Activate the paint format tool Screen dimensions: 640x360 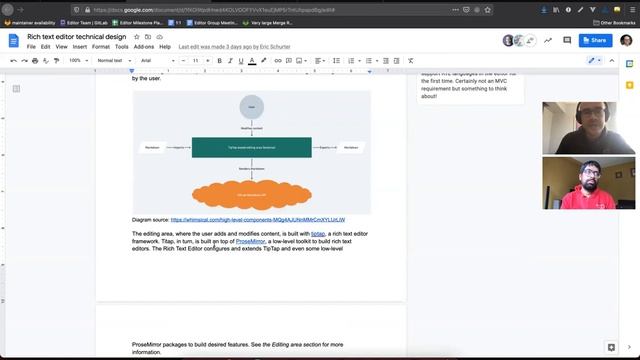click(56, 61)
